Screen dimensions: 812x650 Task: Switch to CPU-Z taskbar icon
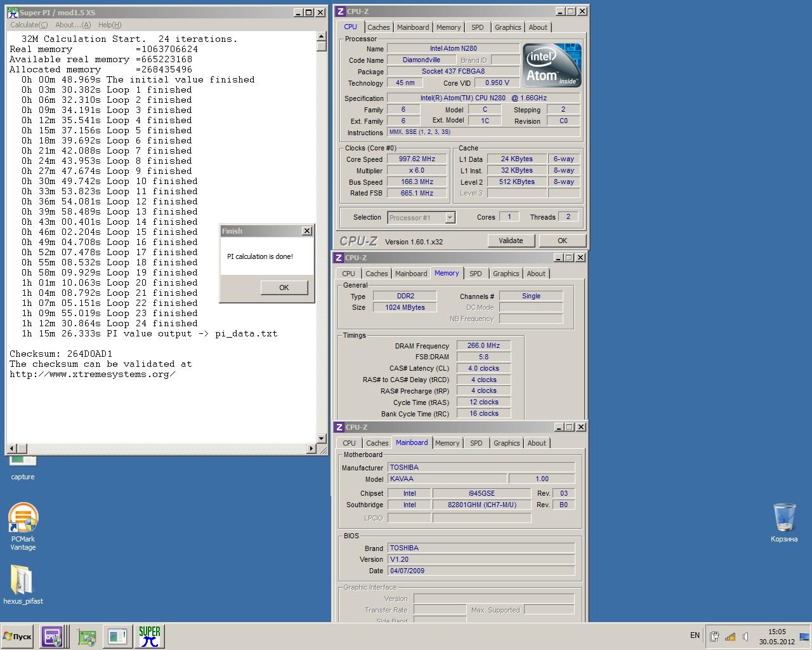pyautogui.click(x=52, y=636)
